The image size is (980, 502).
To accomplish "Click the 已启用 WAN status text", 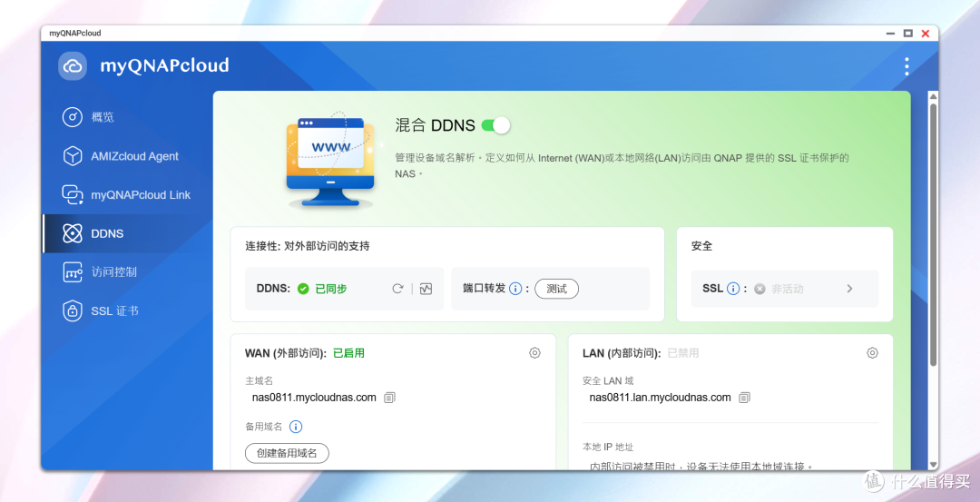I will [x=348, y=352].
